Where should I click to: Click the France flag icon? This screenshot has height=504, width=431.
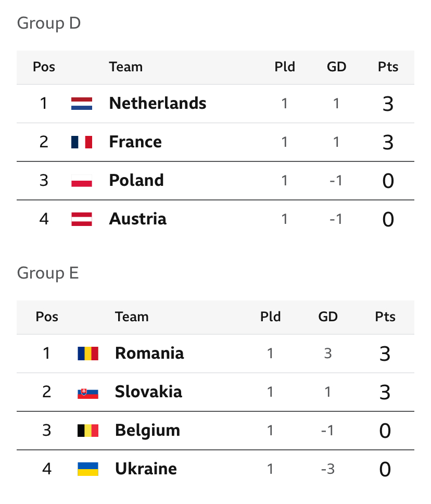click(x=82, y=142)
